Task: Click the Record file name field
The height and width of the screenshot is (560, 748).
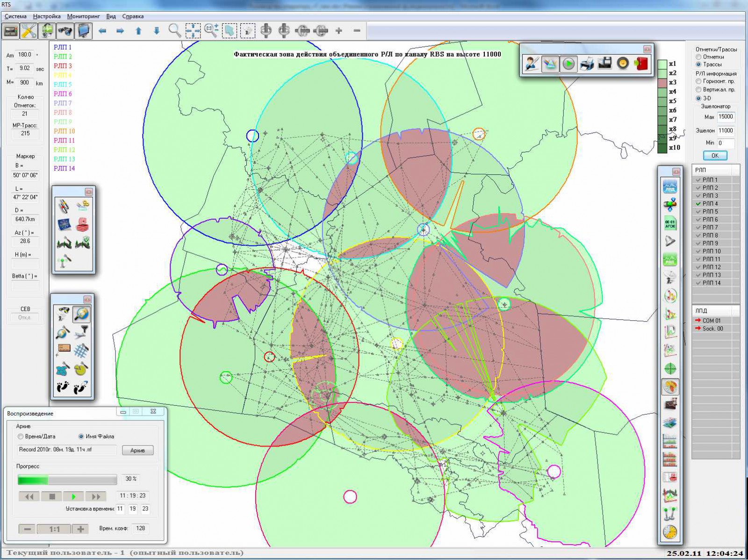Action: click(67, 450)
